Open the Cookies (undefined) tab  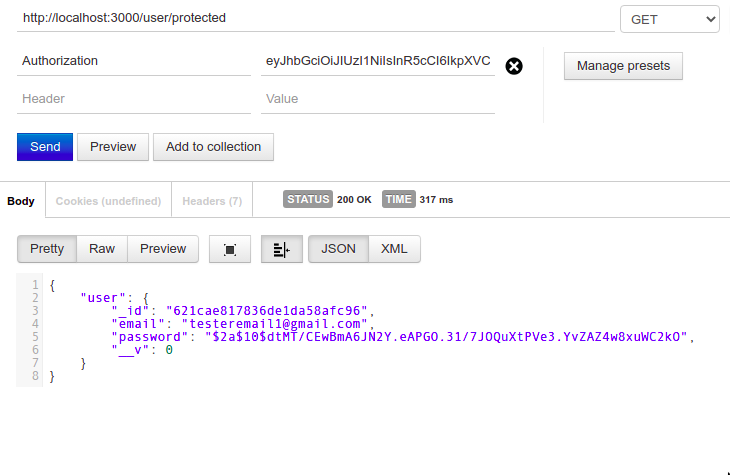pos(108,201)
